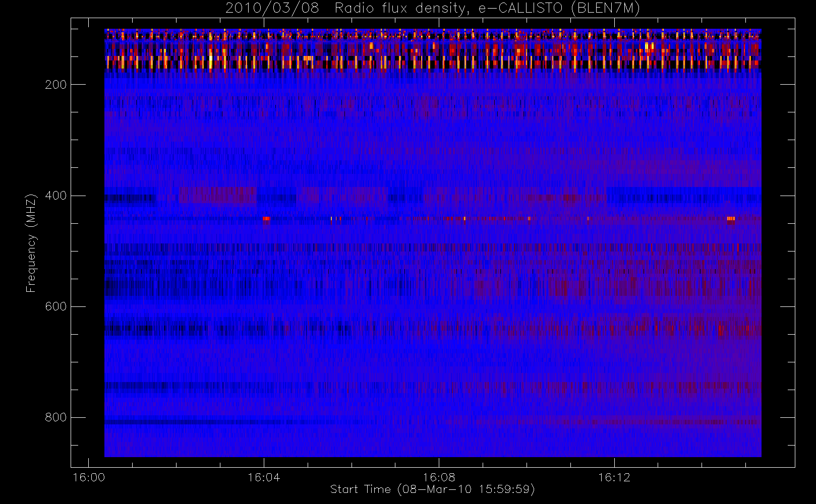Image resolution: width=816 pixels, height=504 pixels.
Task: Click the 600 frequency tick label
Action: click(56, 306)
